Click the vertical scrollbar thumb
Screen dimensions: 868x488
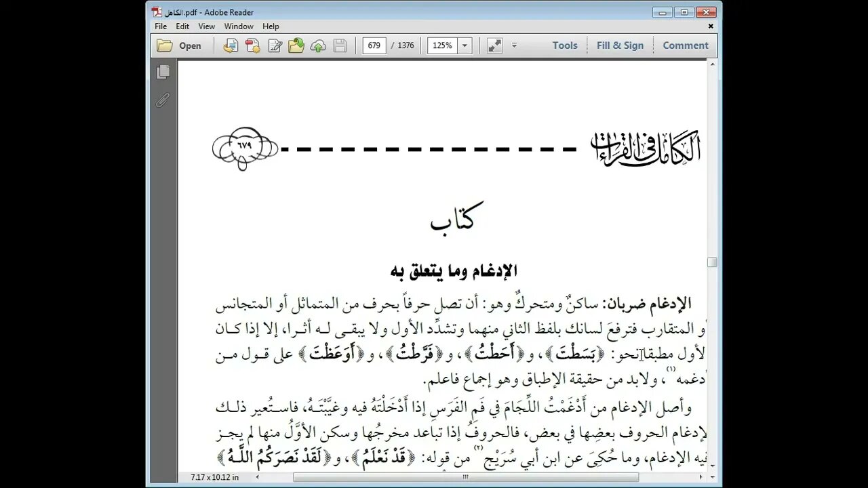click(x=711, y=262)
